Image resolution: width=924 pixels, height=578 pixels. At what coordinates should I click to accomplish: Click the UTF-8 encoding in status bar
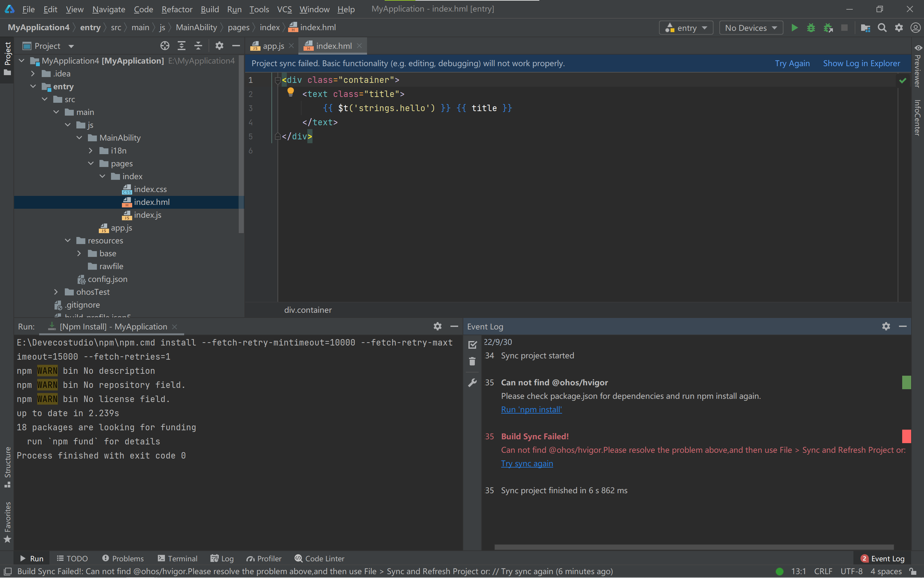851,571
